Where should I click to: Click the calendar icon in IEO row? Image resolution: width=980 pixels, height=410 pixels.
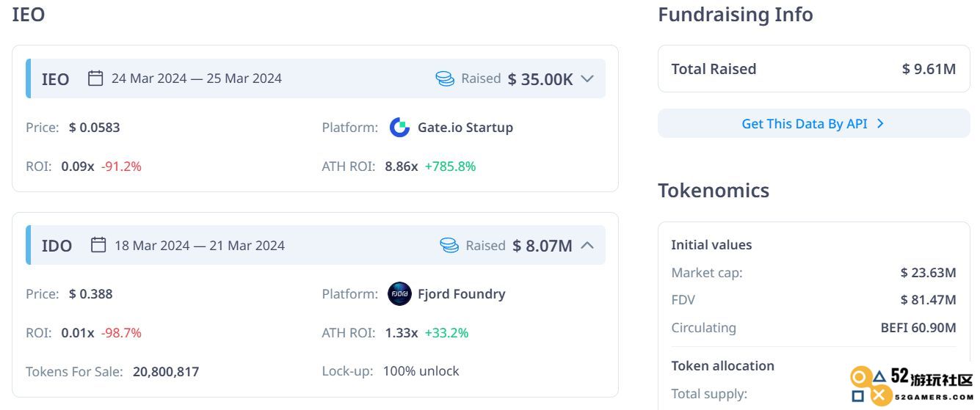tap(95, 78)
